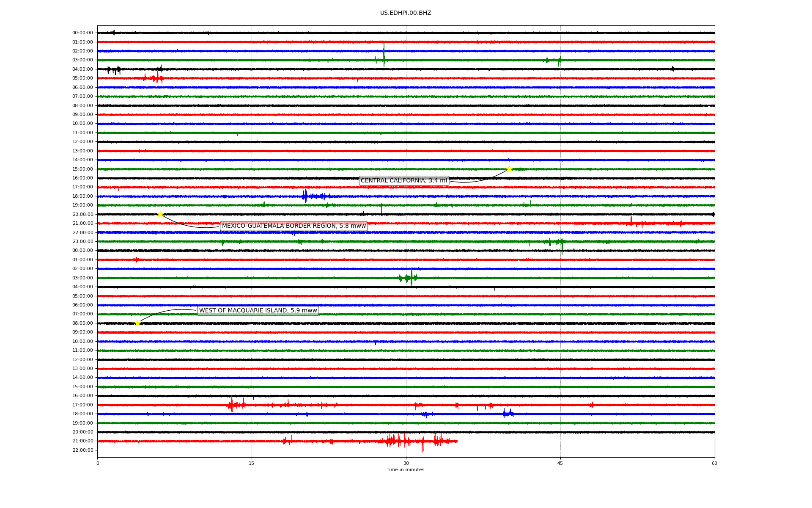Click the WEST OF MACQUARIE ISLAND label

(x=258, y=311)
